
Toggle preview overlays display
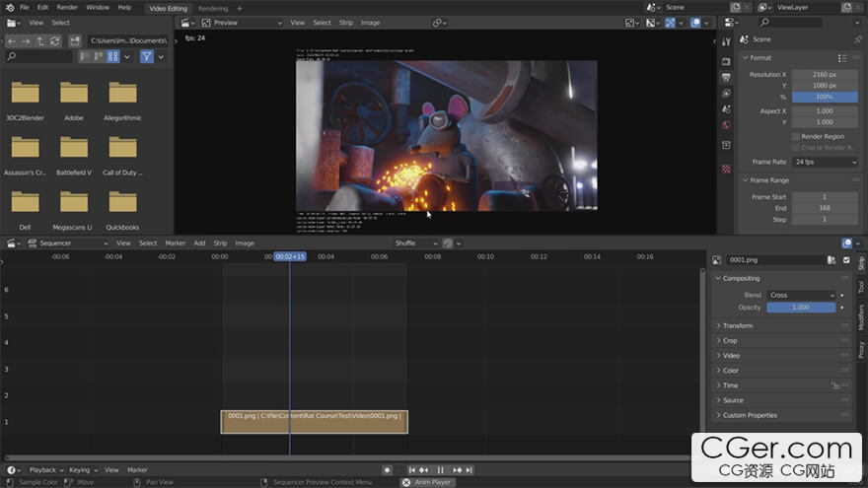tap(695, 23)
